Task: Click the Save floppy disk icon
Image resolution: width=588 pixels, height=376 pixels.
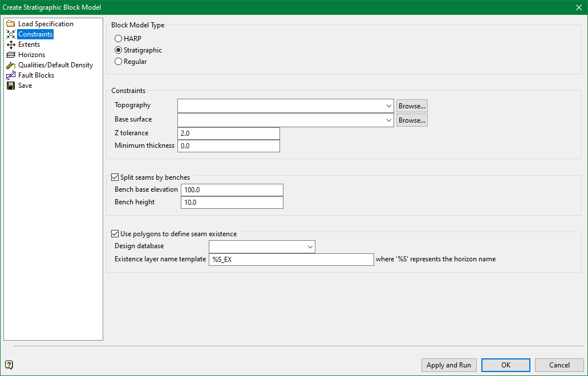Action: (10, 86)
